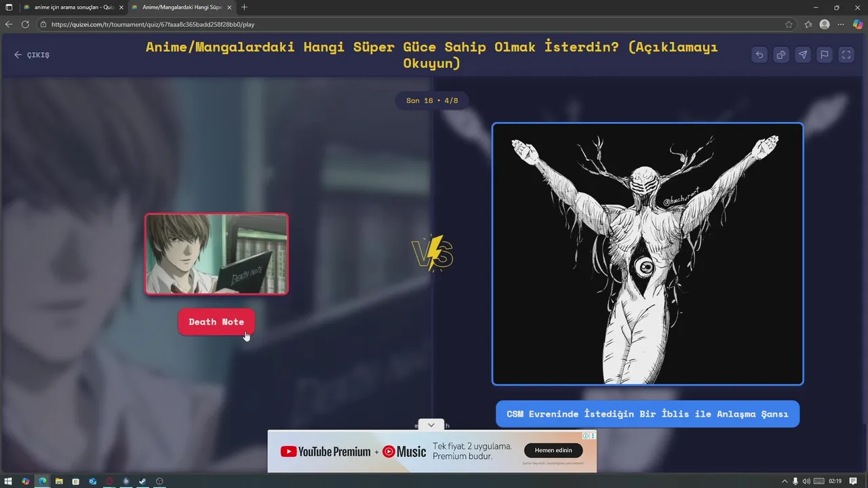Open Microsoft Store from taskbar
The width and height of the screenshot is (868, 488).
click(75, 481)
